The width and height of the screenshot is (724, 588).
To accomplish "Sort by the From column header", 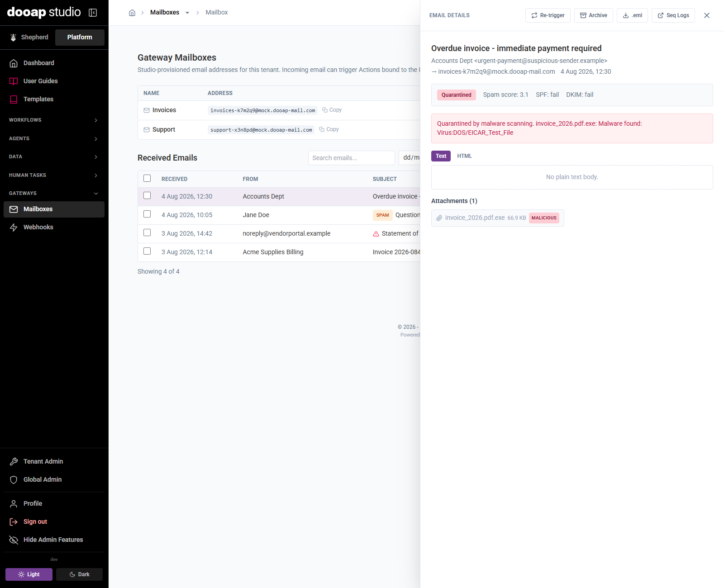I will (x=250, y=179).
